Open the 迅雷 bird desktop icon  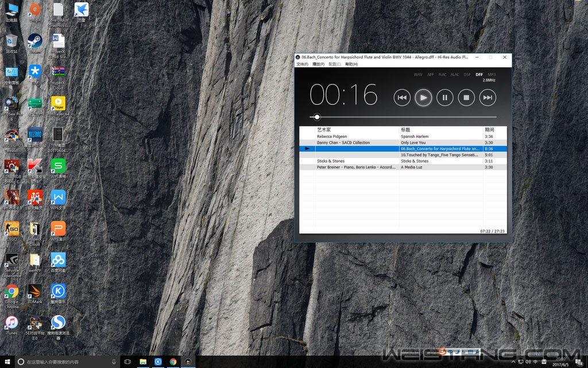tap(82, 13)
